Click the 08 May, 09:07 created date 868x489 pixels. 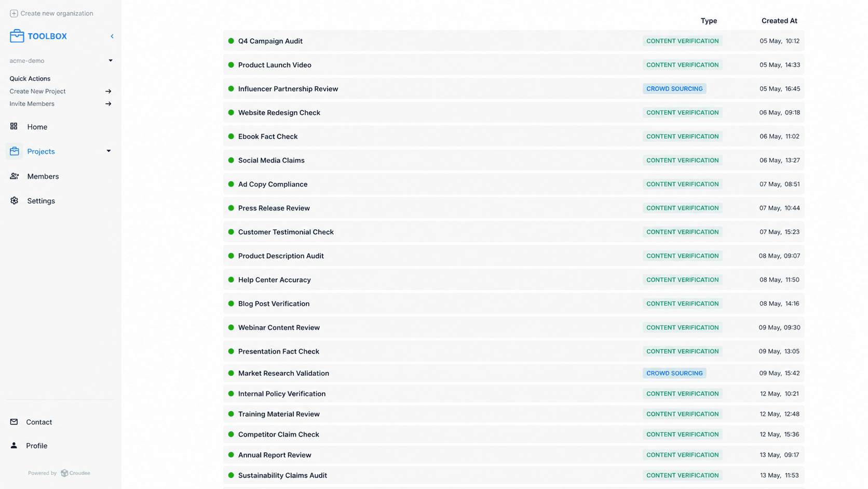point(779,256)
